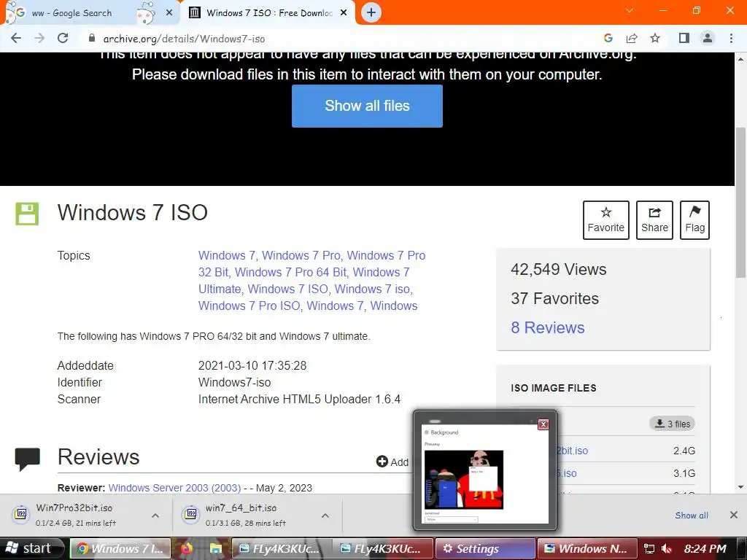The width and height of the screenshot is (747, 560).
Task: Click the page vertical scrollbar thumb
Action: (x=740, y=203)
